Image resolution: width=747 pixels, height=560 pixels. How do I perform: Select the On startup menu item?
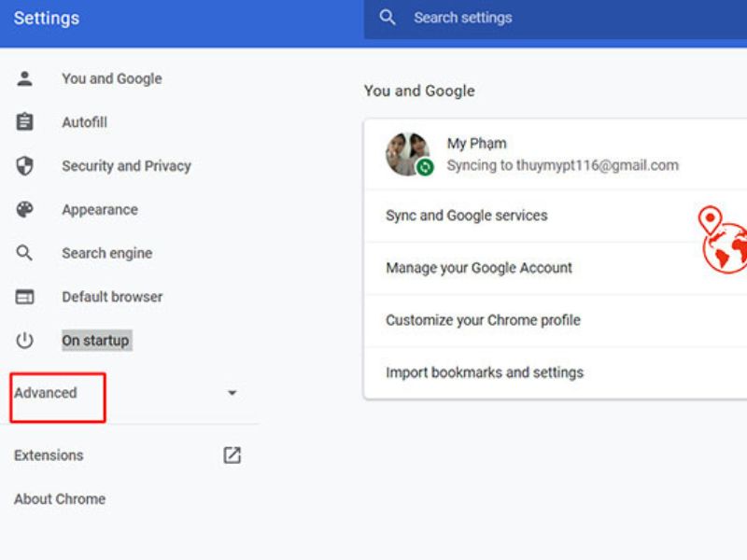(96, 341)
